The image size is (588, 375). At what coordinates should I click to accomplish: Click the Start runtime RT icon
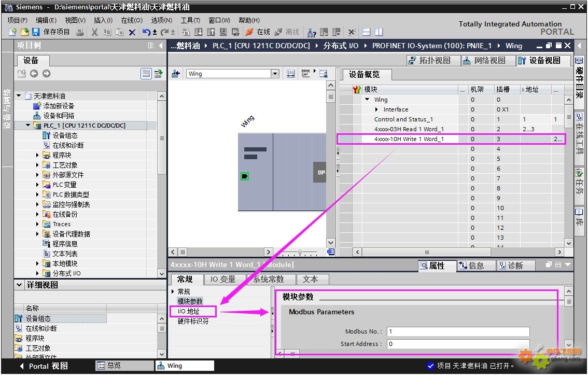point(236,32)
